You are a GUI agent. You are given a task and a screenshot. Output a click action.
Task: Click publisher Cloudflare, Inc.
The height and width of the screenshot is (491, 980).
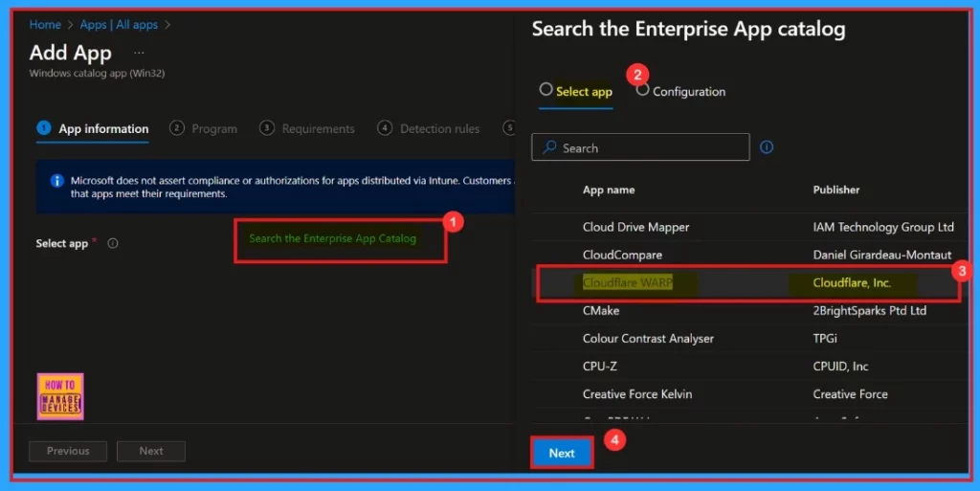tap(851, 283)
